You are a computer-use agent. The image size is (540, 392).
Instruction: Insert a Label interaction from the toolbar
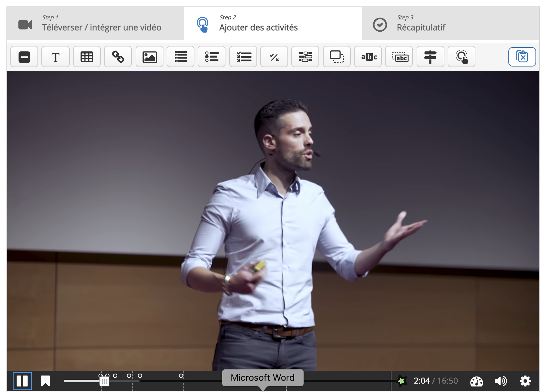click(x=24, y=57)
